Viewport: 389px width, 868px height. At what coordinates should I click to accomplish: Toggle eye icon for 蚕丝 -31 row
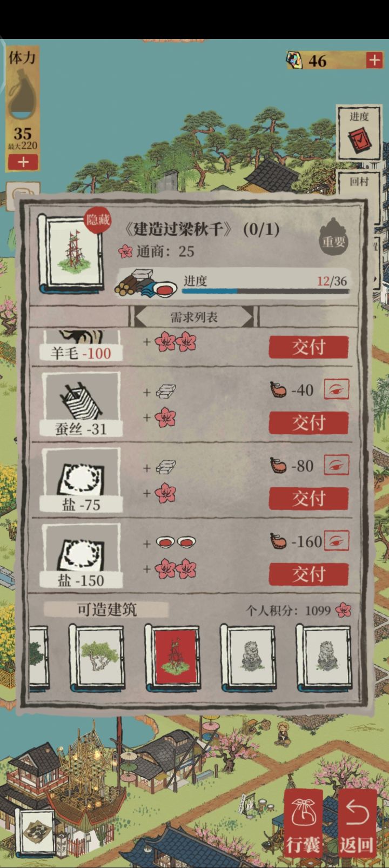point(337,389)
